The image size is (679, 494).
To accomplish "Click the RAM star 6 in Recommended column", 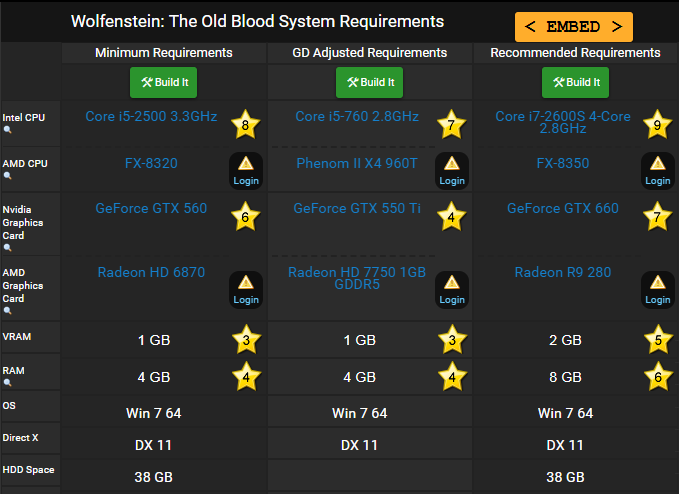I will [x=658, y=377].
